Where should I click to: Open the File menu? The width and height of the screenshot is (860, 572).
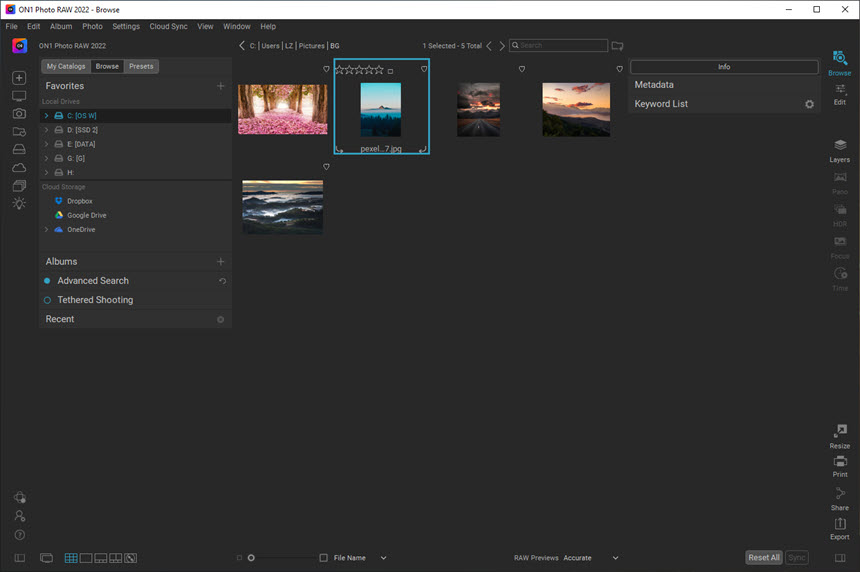coord(12,26)
